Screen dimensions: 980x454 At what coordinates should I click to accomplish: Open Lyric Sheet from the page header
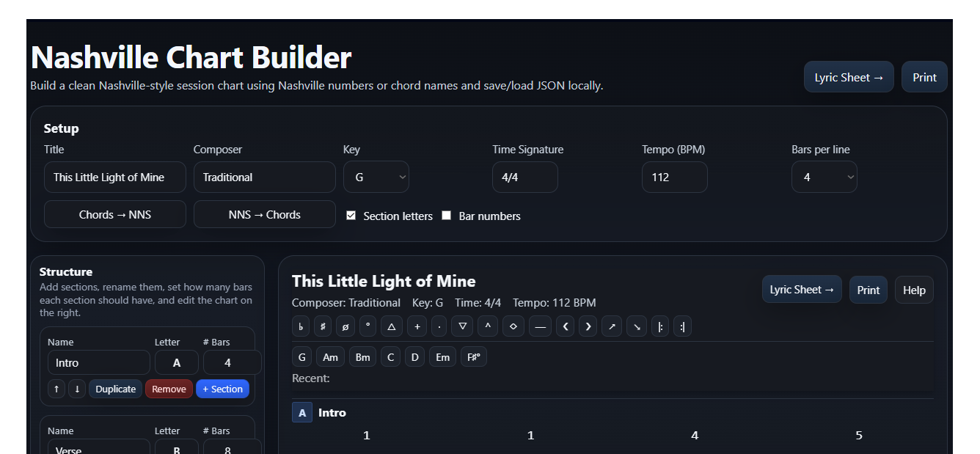(x=849, y=77)
